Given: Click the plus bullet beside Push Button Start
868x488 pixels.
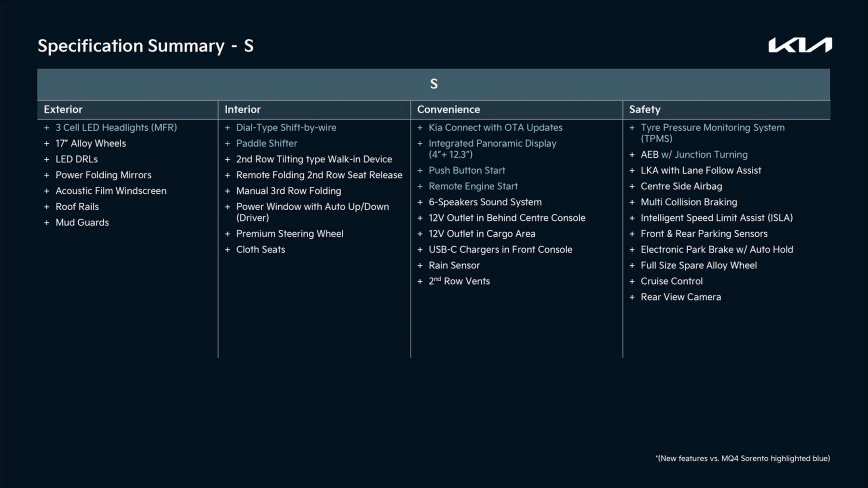Looking at the screenshot, I should (420, 170).
